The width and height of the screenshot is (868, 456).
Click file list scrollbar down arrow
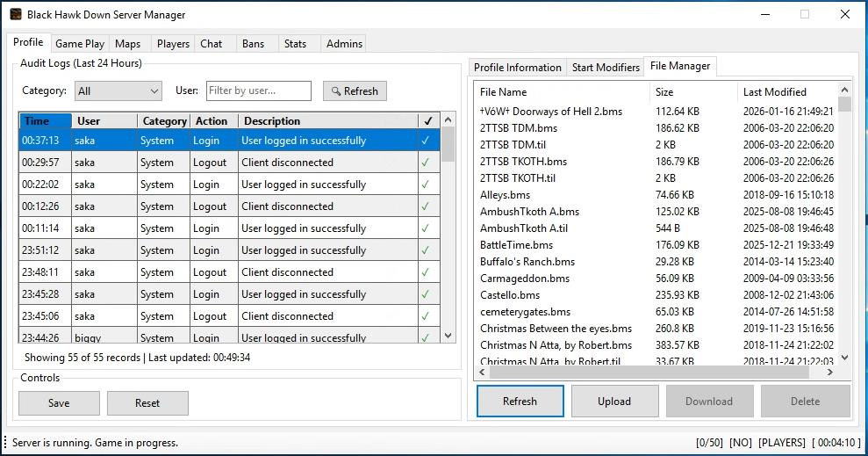844,358
